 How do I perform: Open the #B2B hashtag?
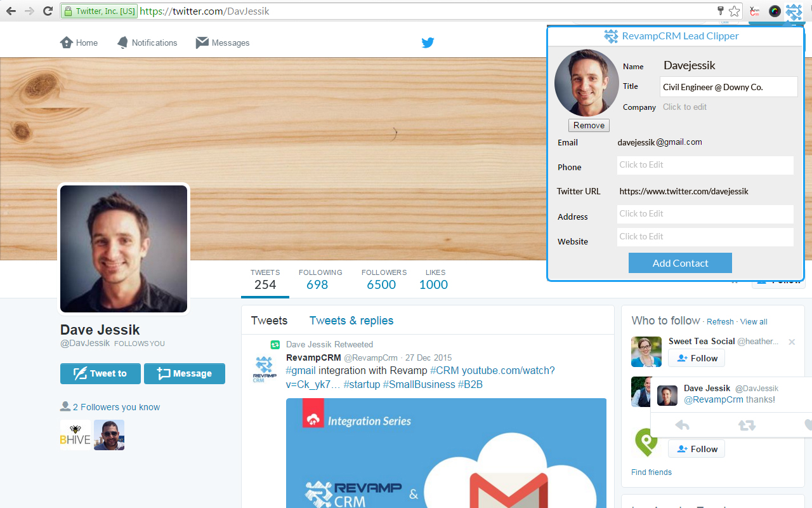470,385
